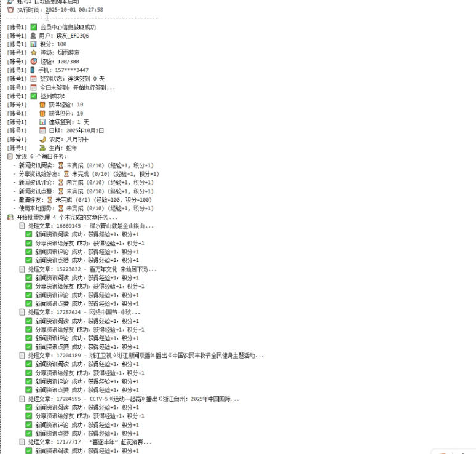The image size is (476, 454).
Task: Click the 开始批量处理 4 个未完成的文章任务 line
Action: click(62, 217)
